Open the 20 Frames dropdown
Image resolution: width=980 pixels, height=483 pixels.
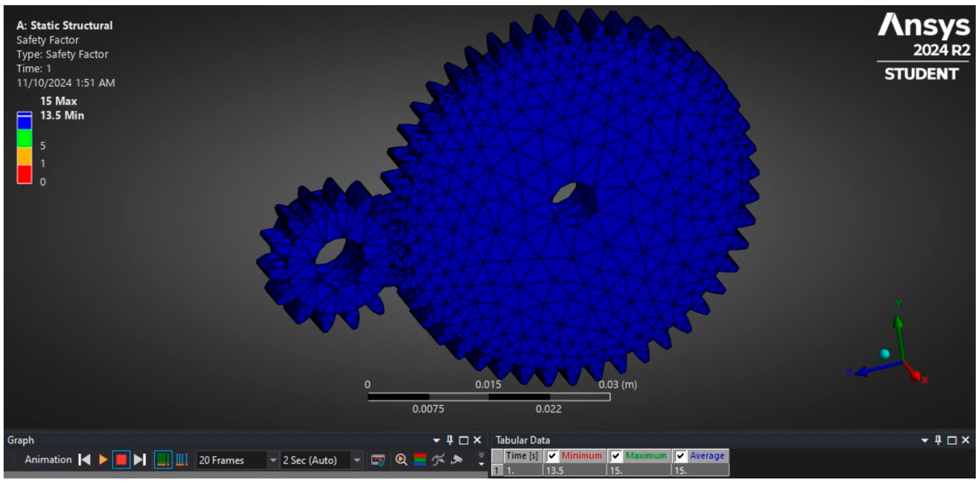[x=273, y=460]
